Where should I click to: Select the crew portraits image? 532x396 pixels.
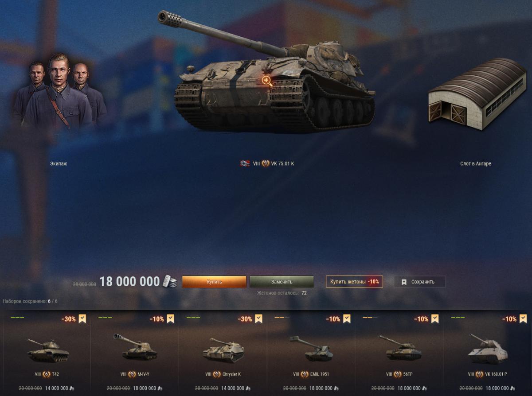coord(59,91)
